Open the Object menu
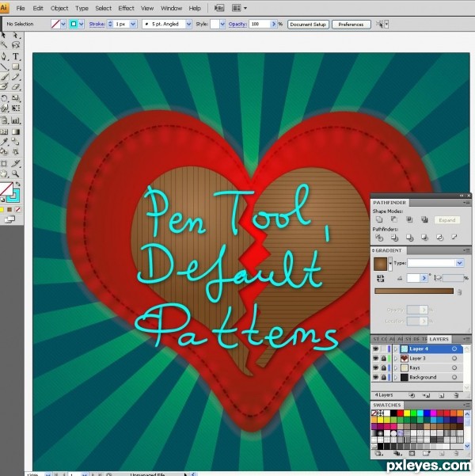This screenshot has height=476, width=475. (x=59, y=8)
